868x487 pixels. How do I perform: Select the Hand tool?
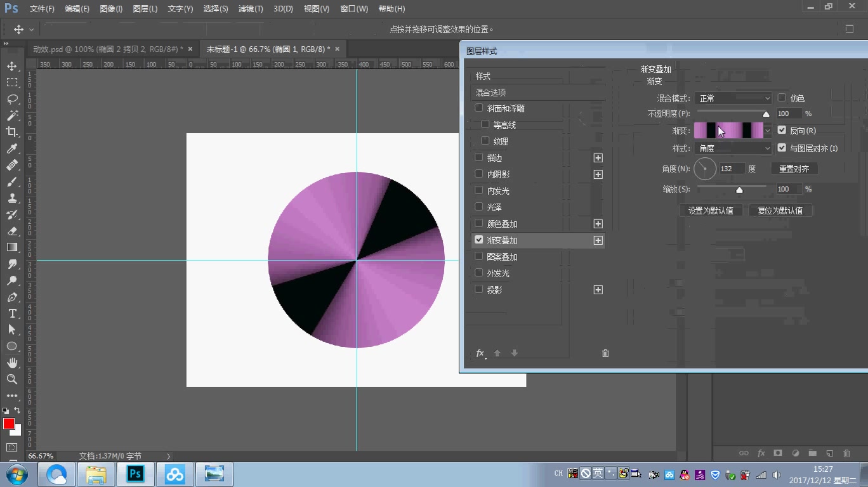pyautogui.click(x=13, y=363)
